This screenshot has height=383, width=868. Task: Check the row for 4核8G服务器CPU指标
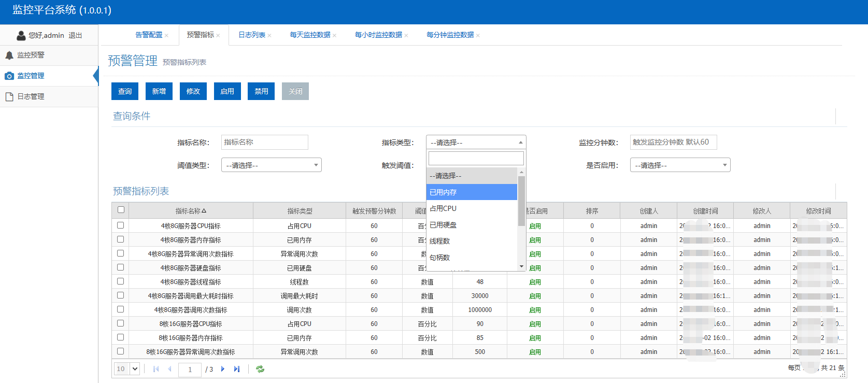(x=121, y=225)
